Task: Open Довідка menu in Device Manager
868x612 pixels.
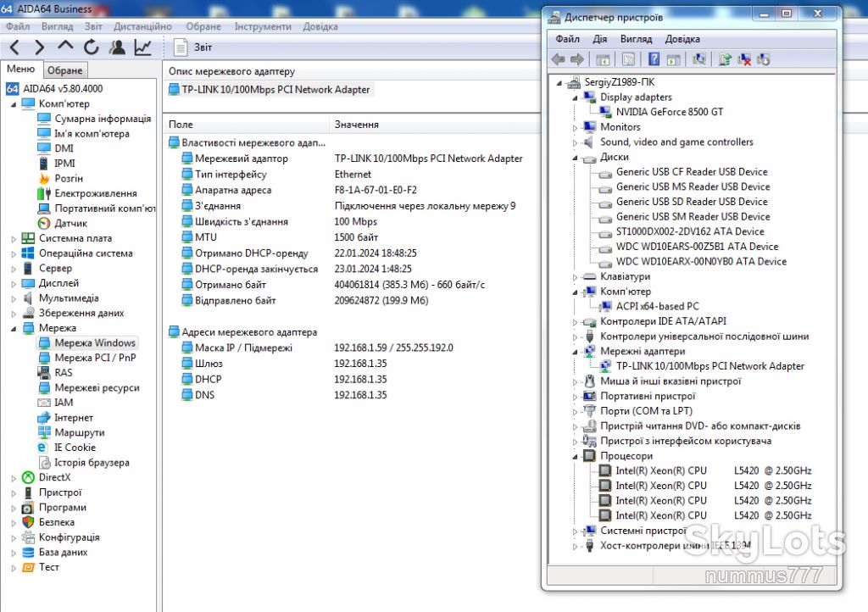Action: point(682,39)
